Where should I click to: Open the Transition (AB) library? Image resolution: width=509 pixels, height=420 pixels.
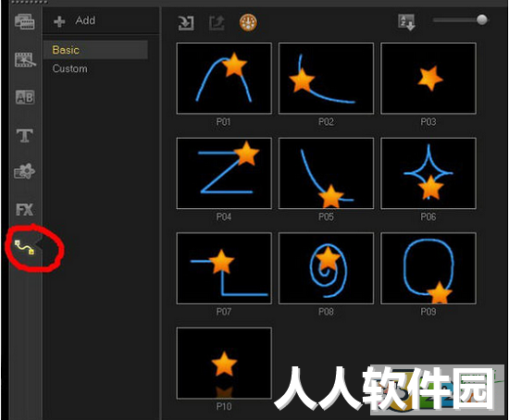pyautogui.click(x=25, y=97)
